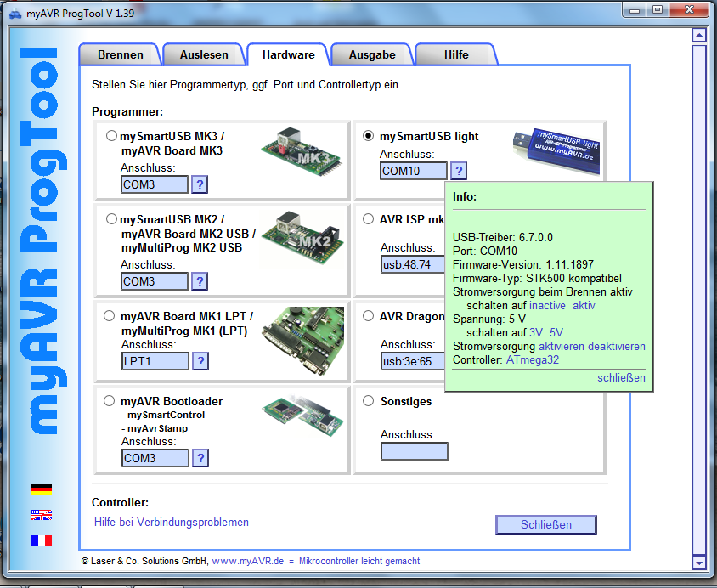Click the Schließen button

(x=546, y=524)
